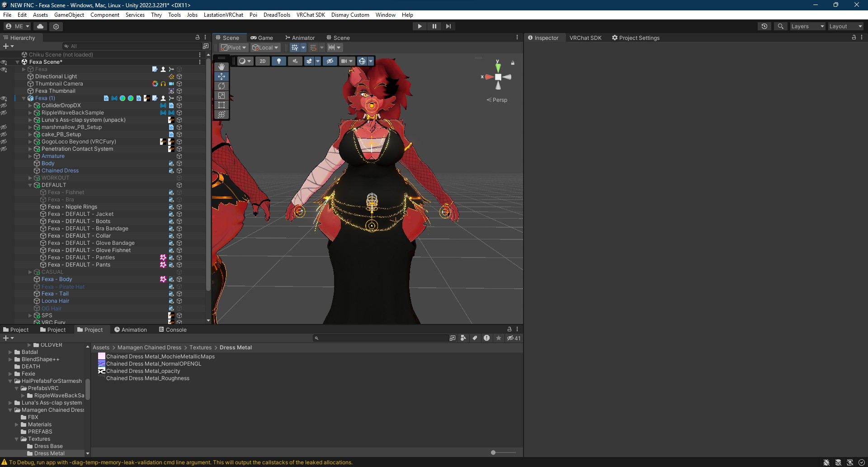Open Project search in a new window
868x467 pixels.
click(x=453, y=338)
